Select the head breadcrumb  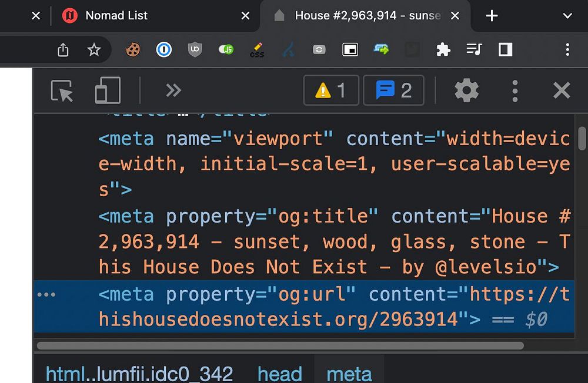pyautogui.click(x=280, y=374)
